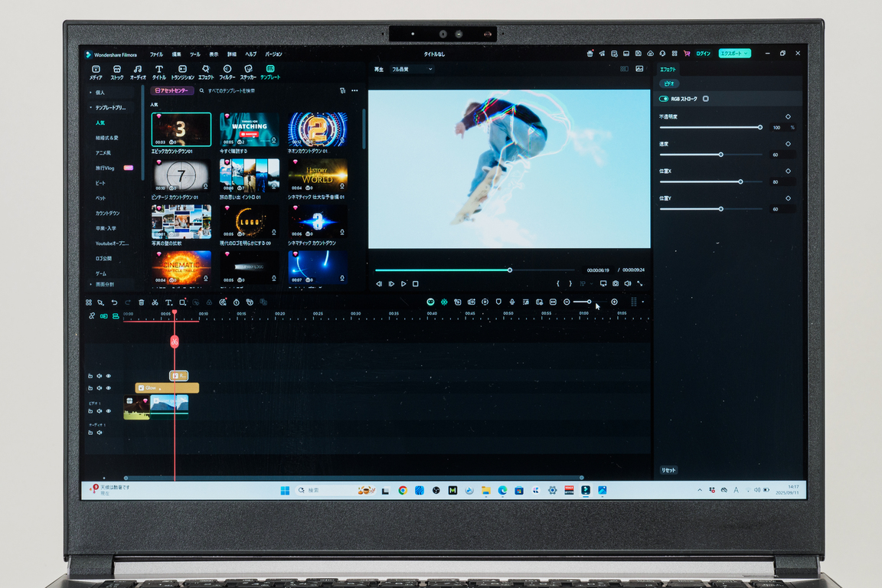The height and width of the screenshot is (588, 882).
Task: Click the scissors split icon in timeline toolbar
Action: 155,302
